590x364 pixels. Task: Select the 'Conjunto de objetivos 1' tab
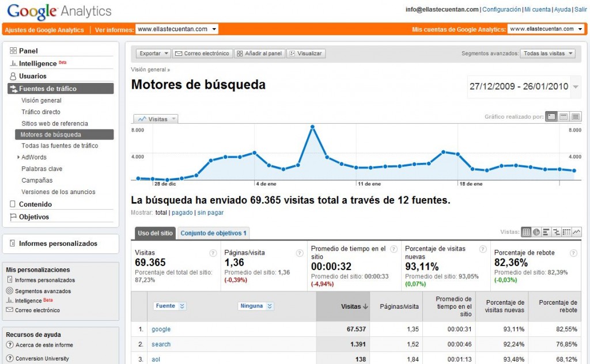coord(213,233)
